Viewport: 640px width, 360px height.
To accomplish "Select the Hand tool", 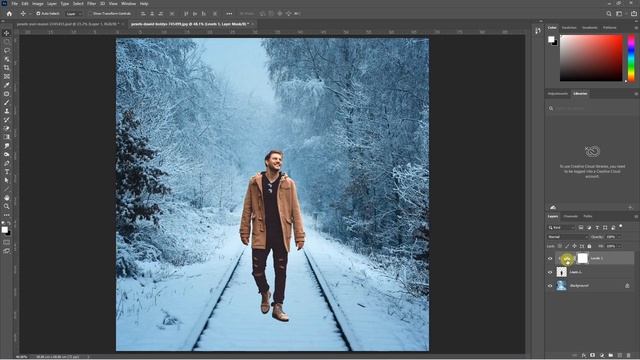I will 7,198.
